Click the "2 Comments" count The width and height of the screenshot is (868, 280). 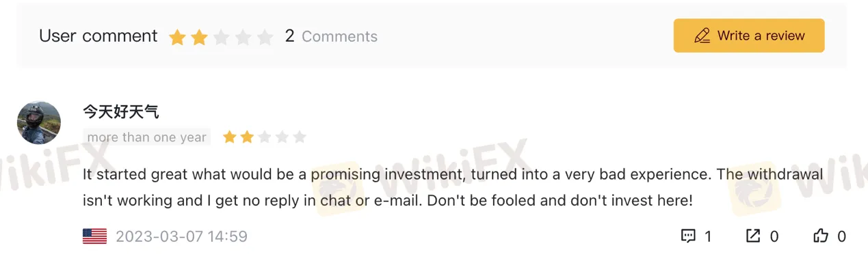(x=331, y=36)
